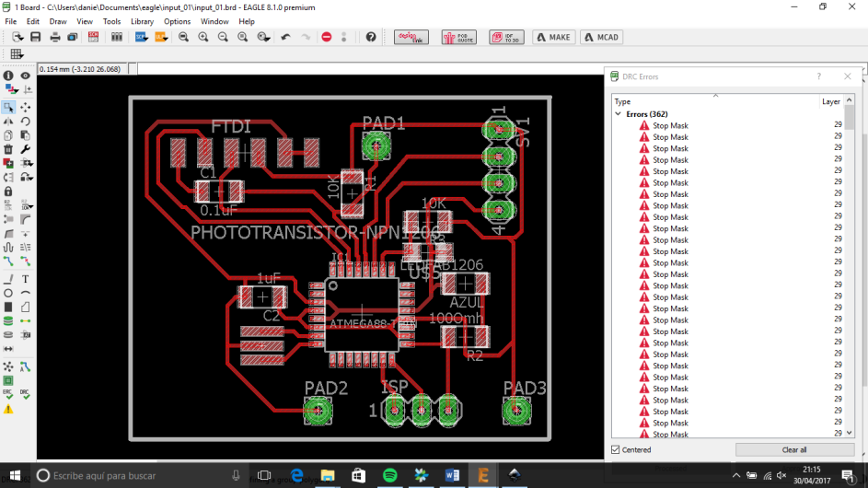This screenshot has width=868, height=488.
Task: Click the Undo arrow icon
Action: tap(285, 37)
